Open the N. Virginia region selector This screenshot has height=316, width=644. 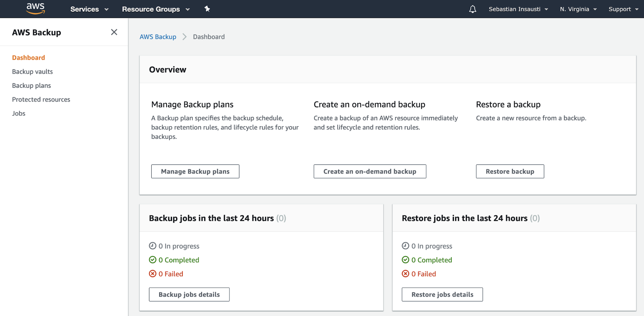coord(578,9)
